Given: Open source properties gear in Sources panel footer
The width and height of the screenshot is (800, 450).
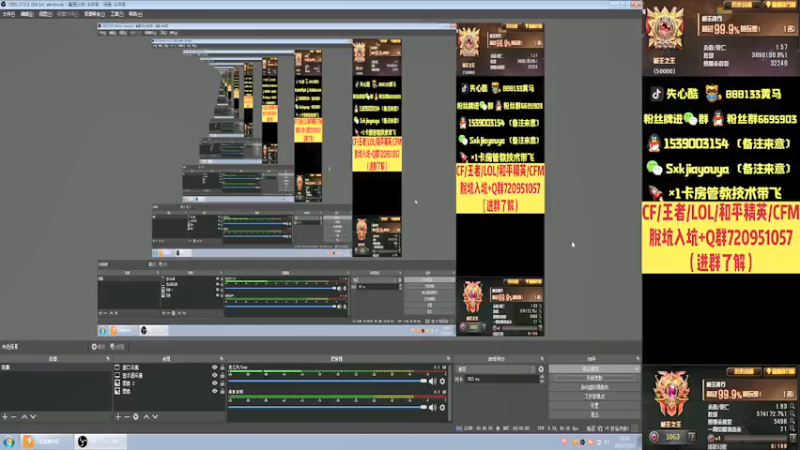Looking at the screenshot, I should [136, 417].
